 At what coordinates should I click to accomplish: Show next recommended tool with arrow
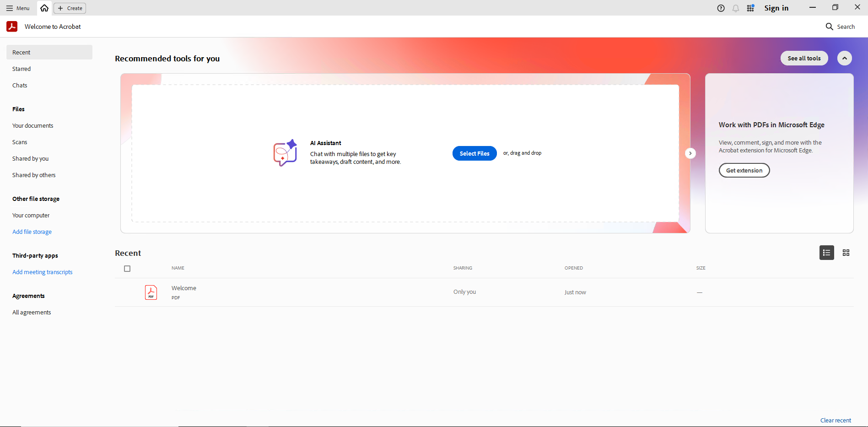[x=690, y=153]
